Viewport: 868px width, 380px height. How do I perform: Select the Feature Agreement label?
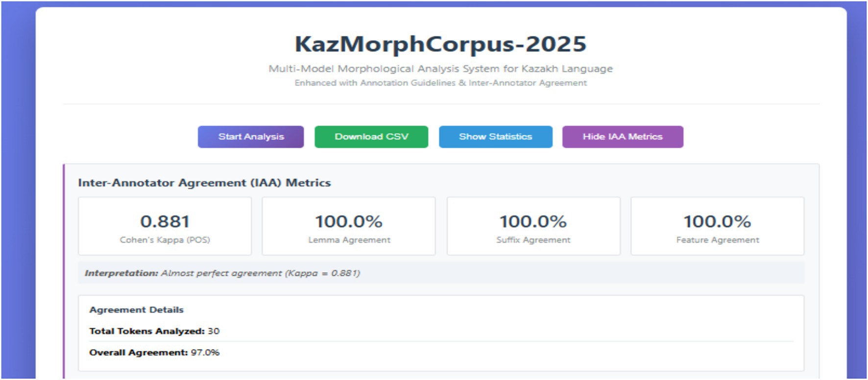click(718, 240)
